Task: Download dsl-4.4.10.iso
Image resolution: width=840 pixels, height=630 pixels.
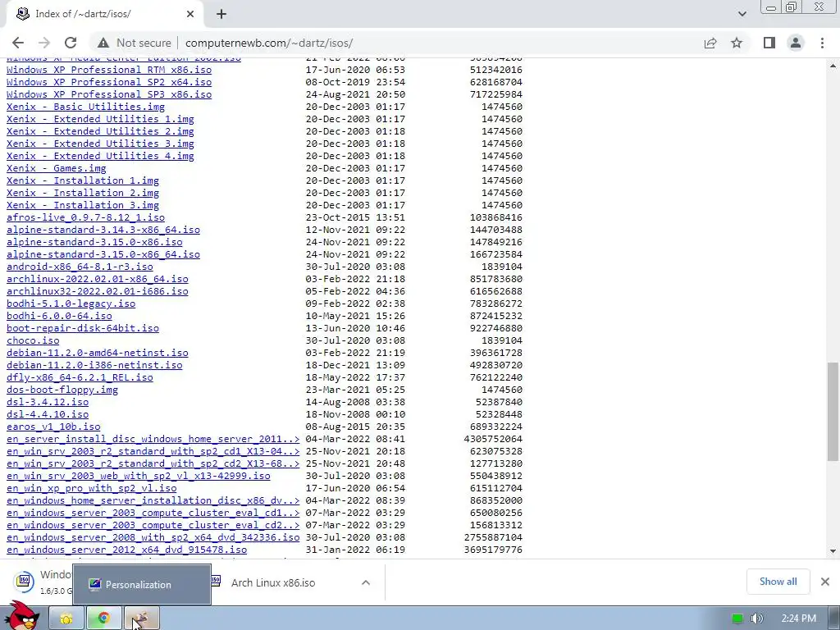Action: tap(48, 414)
